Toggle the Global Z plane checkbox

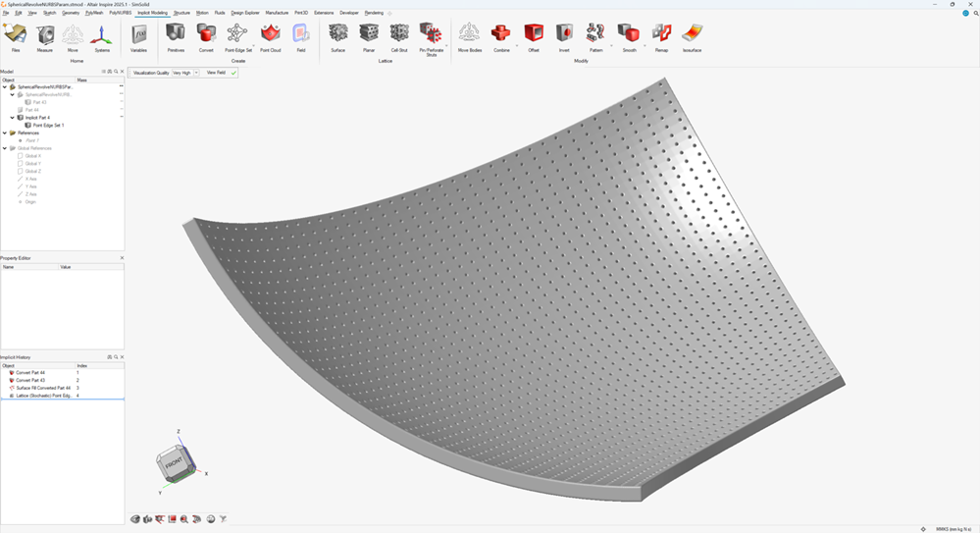pyautogui.click(x=20, y=171)
